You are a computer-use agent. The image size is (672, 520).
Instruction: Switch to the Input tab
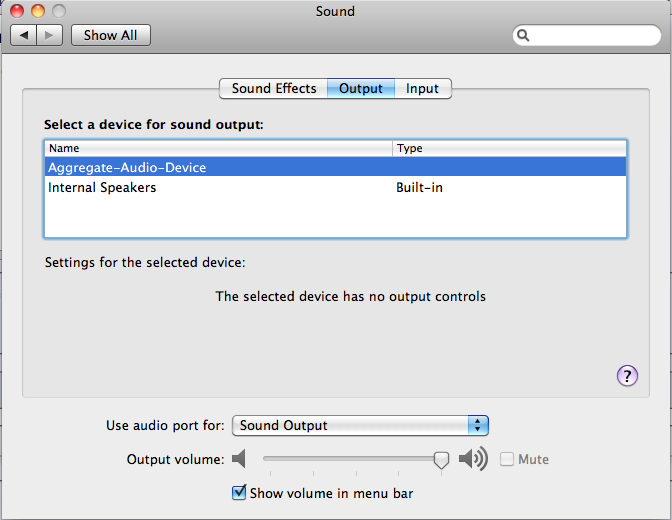coord(423,88)
